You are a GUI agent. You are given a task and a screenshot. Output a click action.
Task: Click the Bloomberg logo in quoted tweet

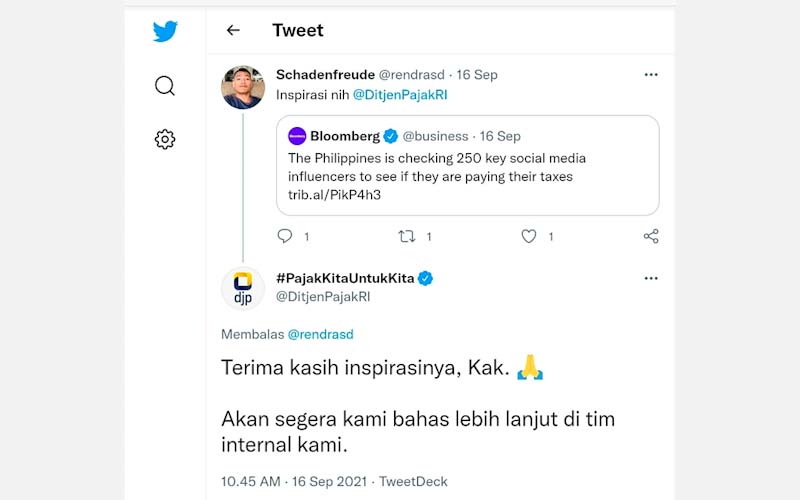297,136
